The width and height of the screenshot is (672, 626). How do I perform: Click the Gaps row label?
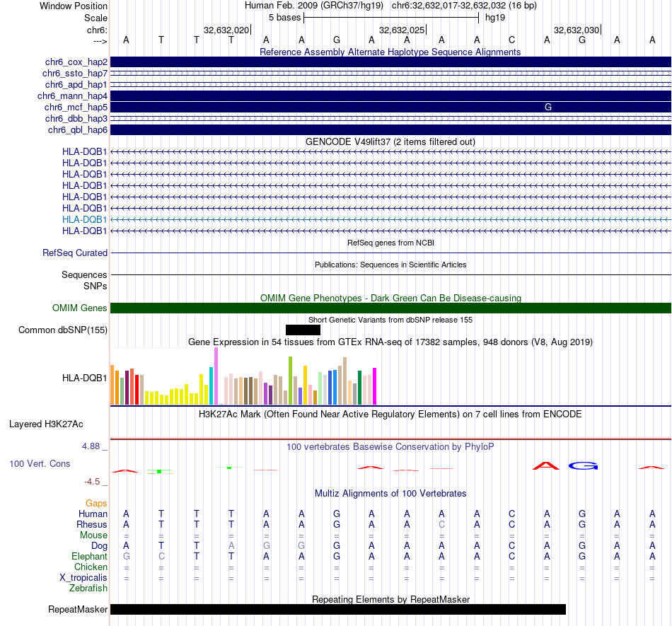[x=96, y=504]
